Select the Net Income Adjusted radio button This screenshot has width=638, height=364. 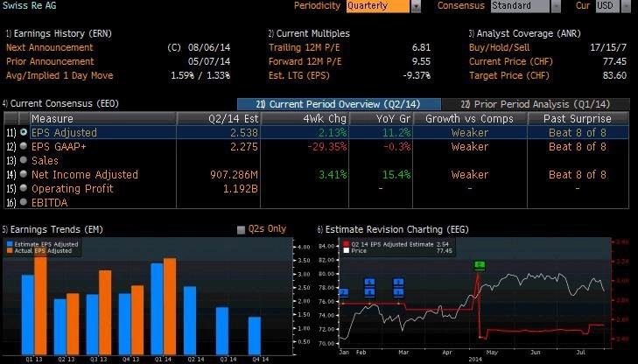click(x=24, y=174)
